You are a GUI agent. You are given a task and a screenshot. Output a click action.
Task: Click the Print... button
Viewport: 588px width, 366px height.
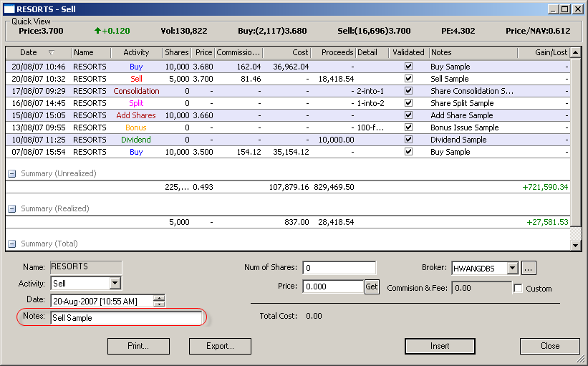(x=138, y=346)
